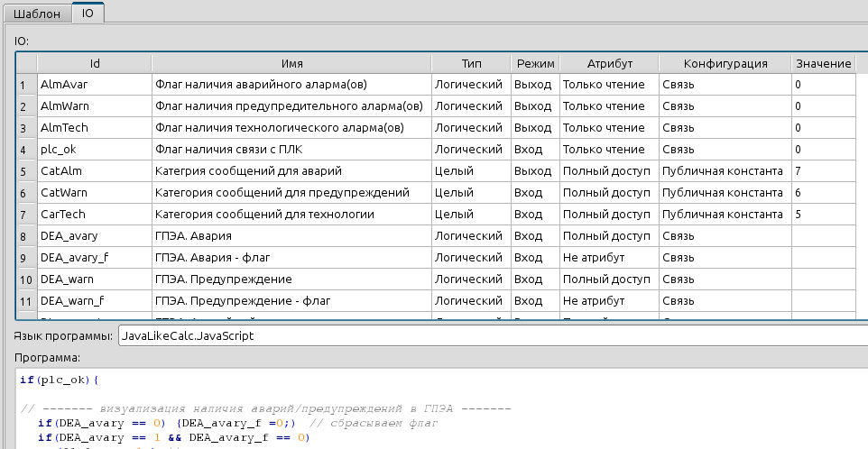The image size is (868, 449).
Task: Click the Атрибут column header
Action: (x=609, y=63)
